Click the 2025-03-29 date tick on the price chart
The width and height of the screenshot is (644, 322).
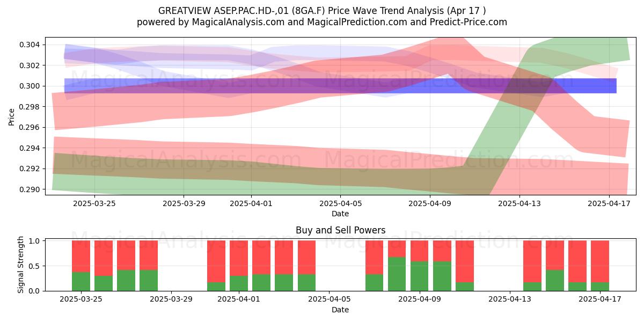pos(184,203)
